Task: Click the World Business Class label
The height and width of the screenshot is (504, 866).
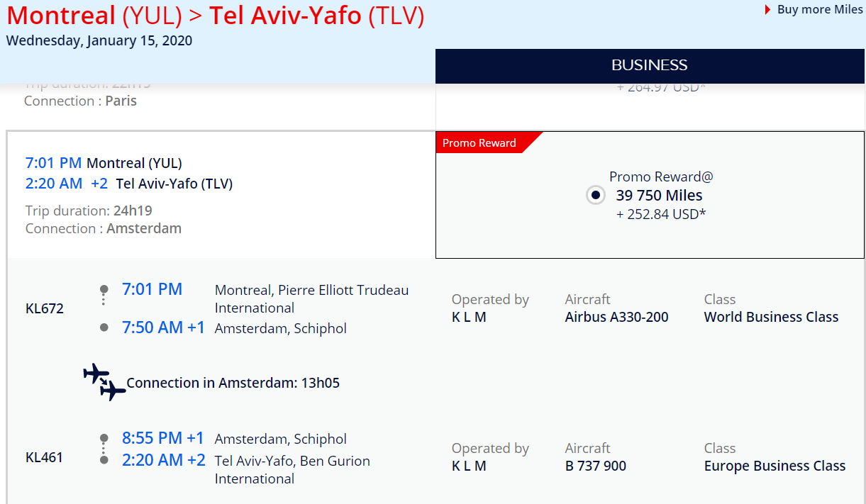Action: 771,317
